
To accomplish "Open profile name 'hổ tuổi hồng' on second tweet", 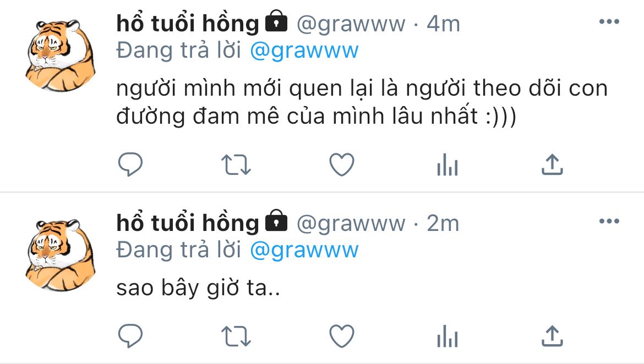I will click(188, 223).
